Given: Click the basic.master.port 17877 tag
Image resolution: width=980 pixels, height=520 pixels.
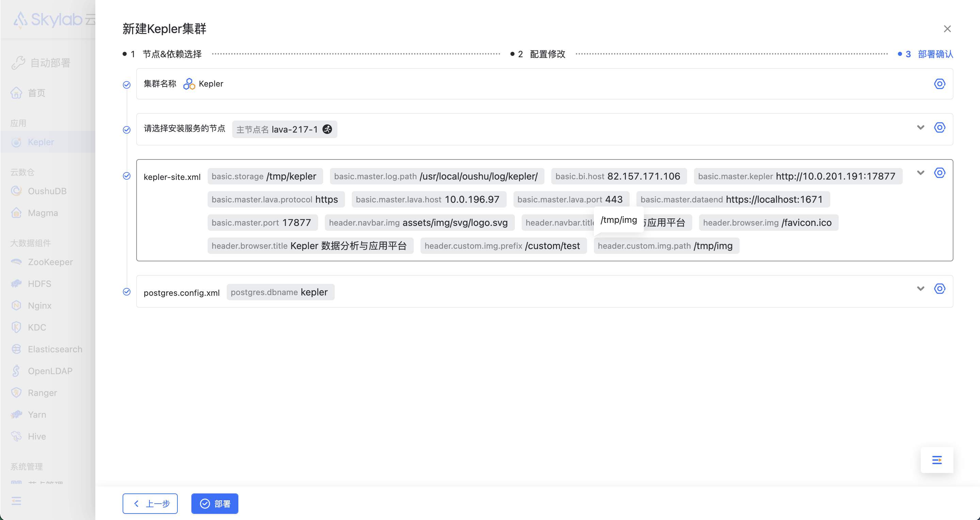Looking at the screenshot, I should [263, 223].
